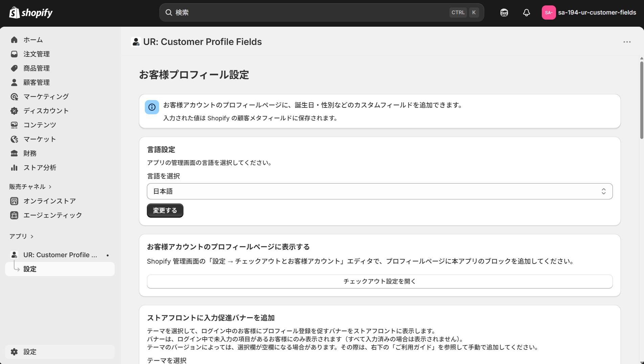Click the ディスカウント badge icon

[x=14, y=111]
